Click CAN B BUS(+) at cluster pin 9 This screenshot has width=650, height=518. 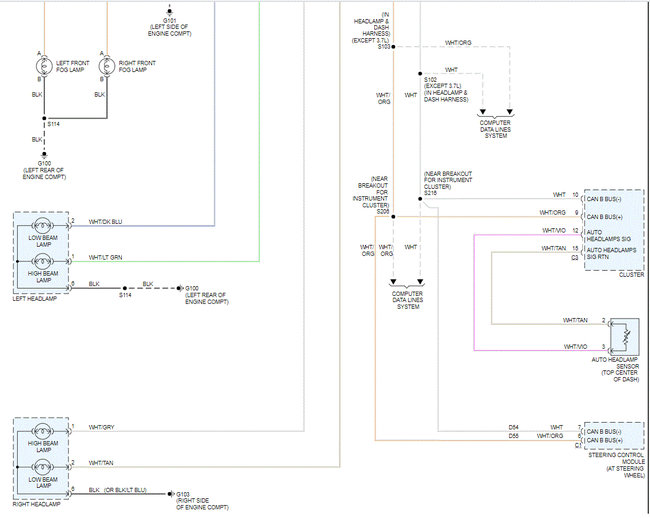(604, 217)
